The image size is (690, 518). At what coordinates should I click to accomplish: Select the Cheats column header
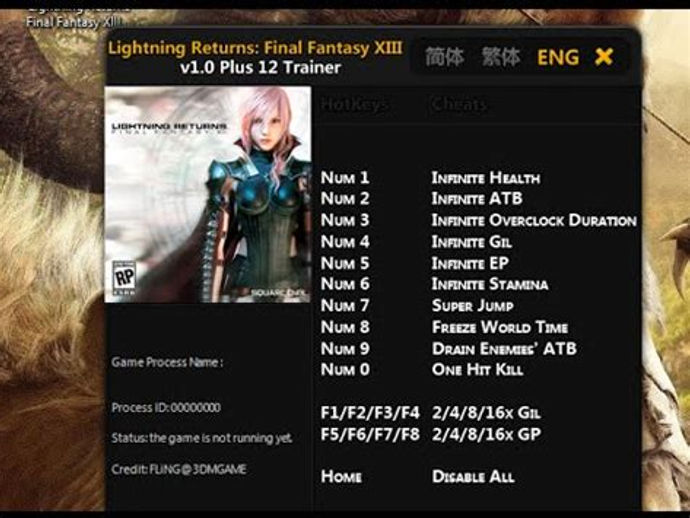(459, 104)
